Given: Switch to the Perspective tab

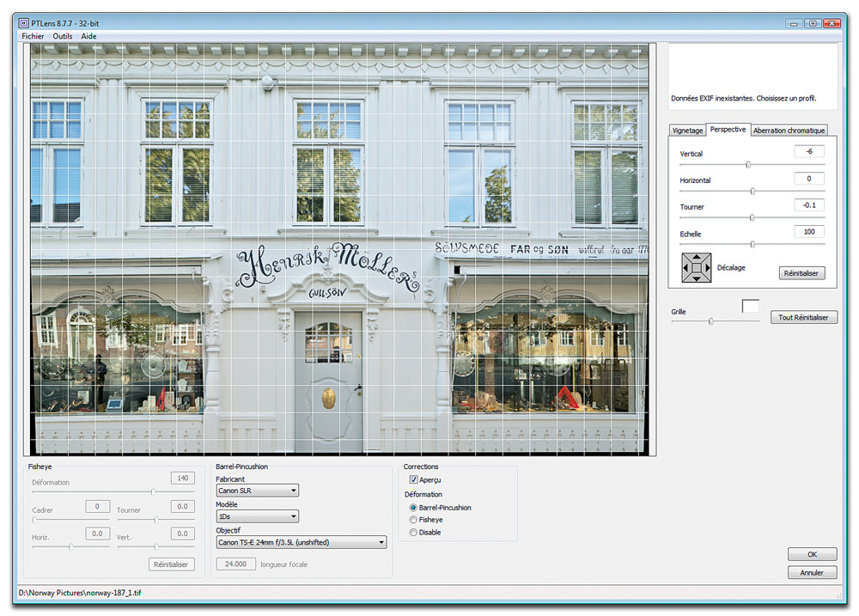Looking at the screenshot, I should point(728,130).
